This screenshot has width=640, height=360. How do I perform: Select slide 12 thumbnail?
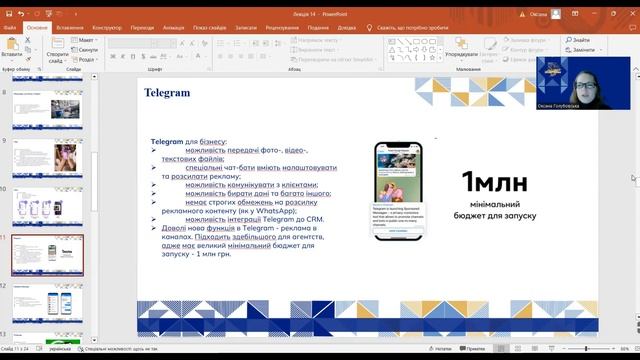point(47,304)
